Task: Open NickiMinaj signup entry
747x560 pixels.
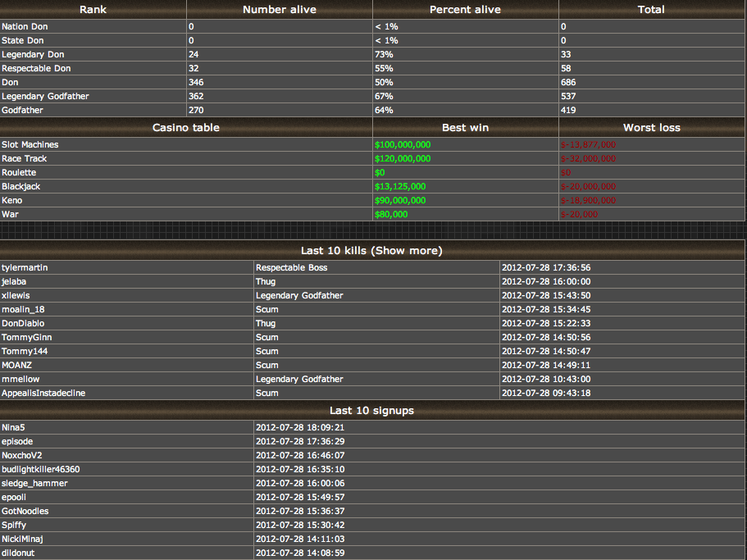Action: pos(22,539)
